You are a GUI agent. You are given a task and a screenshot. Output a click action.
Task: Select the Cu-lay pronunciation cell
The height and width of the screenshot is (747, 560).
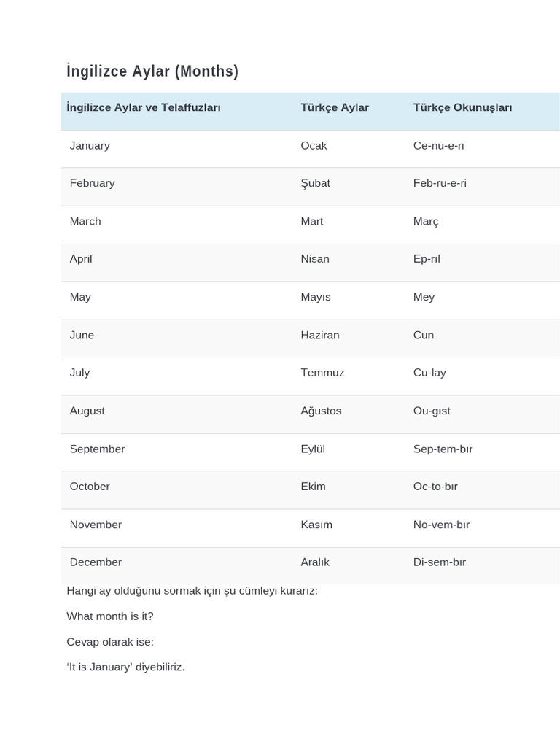click(x=429, y=373)
